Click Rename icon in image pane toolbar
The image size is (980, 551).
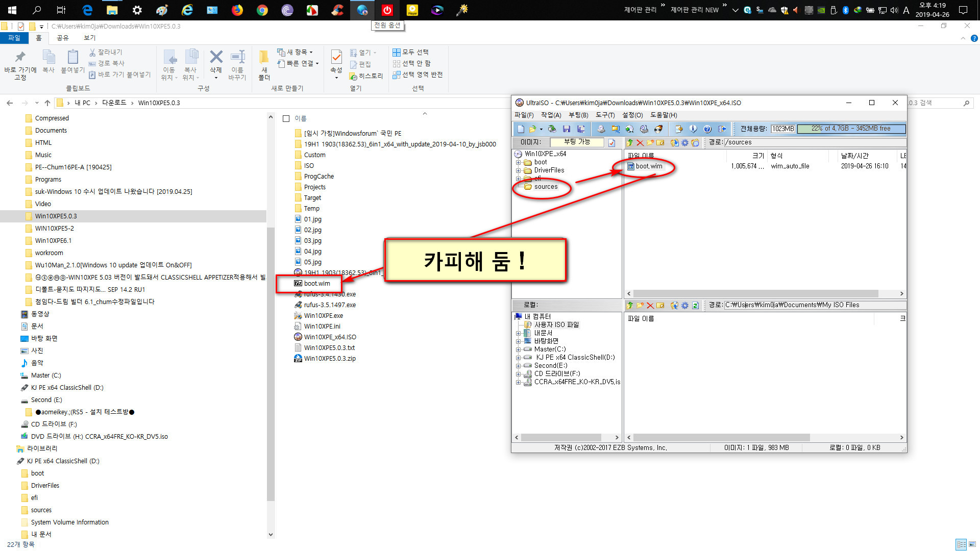pos(660,142)
